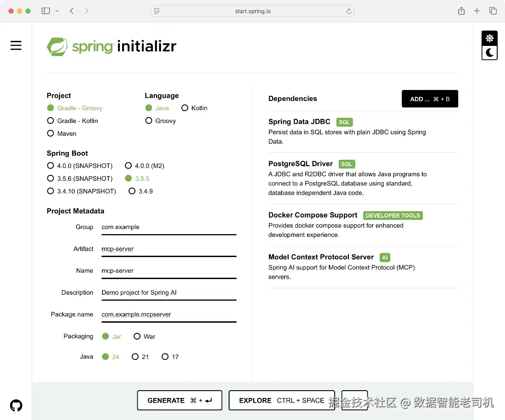Edit the Group field
Image resolution: width=505 pixels, height=420 pixels.
(x=169, y=227)
